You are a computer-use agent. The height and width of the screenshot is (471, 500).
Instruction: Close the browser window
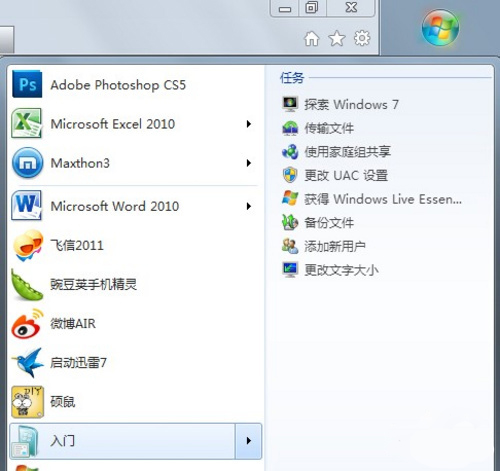351,8
